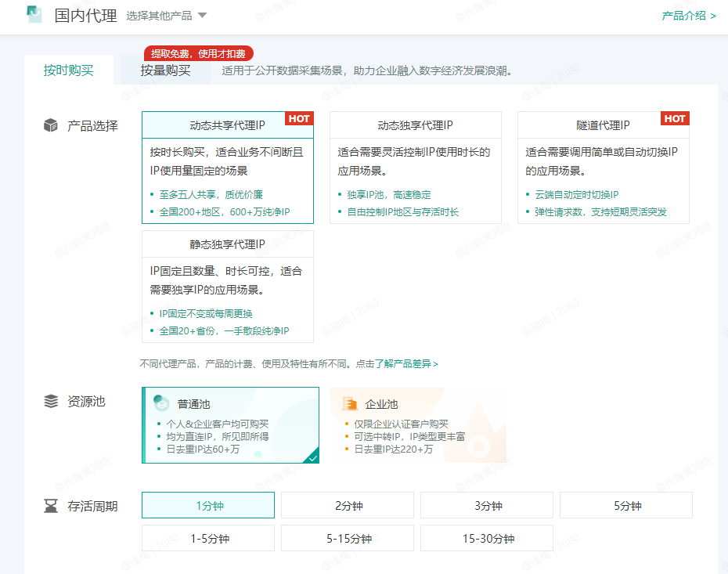This screenshot has width=728, height=574.
Task: Click the HOT badge on 隧道代理IP
Action: click(675, 118)
